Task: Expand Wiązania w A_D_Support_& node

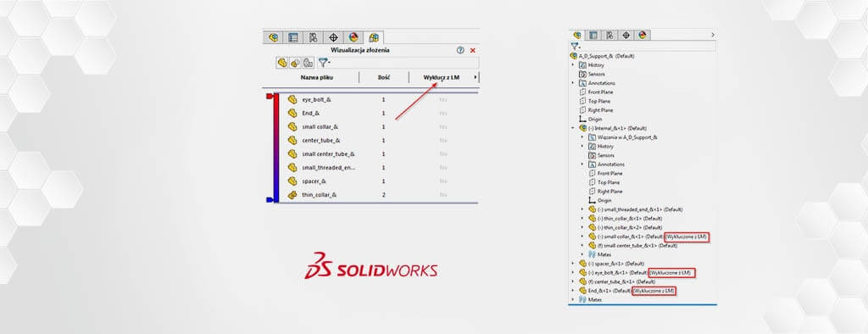Action: pos(582,136)
